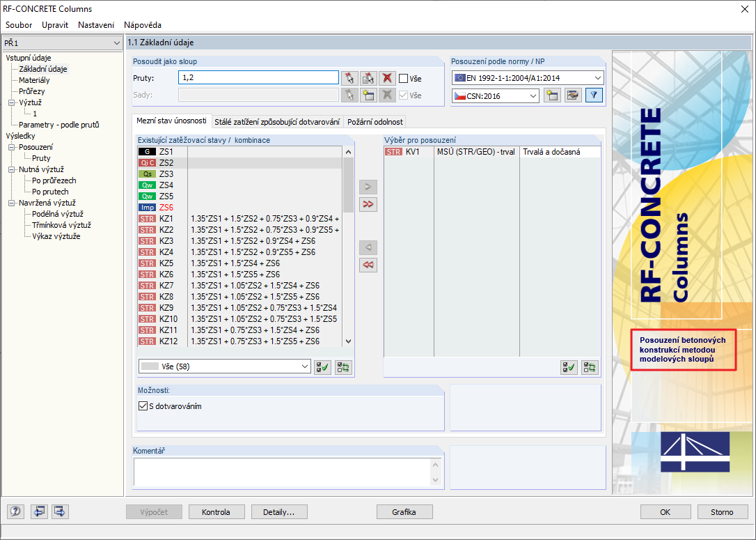The height and width of the screenshot is (540, 756).
Task: Click the new national annex icon beside CSN:2016
Action: click(552, 95)
